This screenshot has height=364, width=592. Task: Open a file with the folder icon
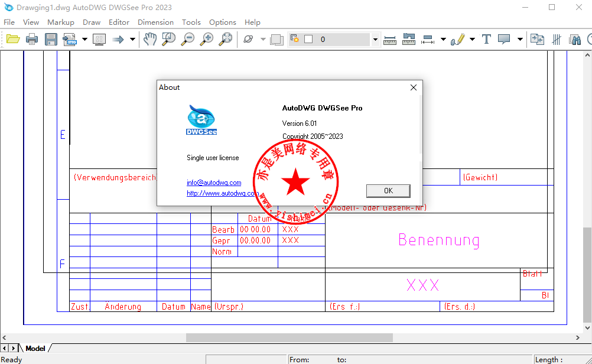pyautogui.click(x=13, y=39)
